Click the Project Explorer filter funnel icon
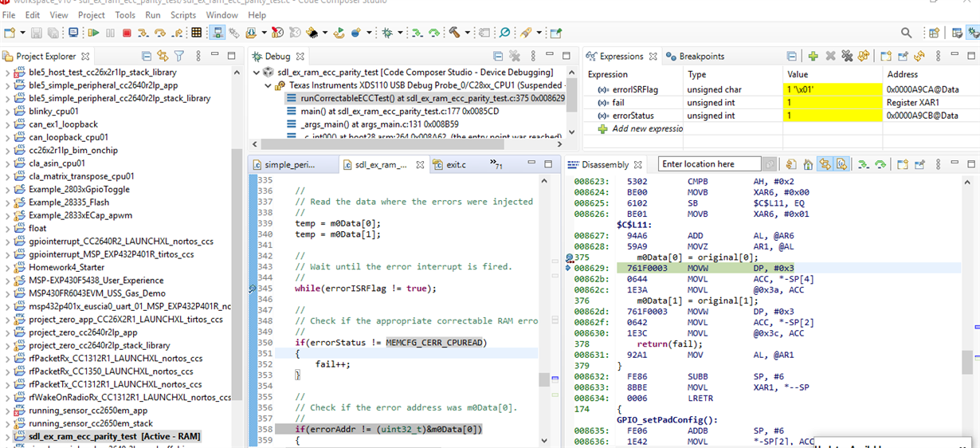Viewport: 980px width, 448px height. (179, 57)
